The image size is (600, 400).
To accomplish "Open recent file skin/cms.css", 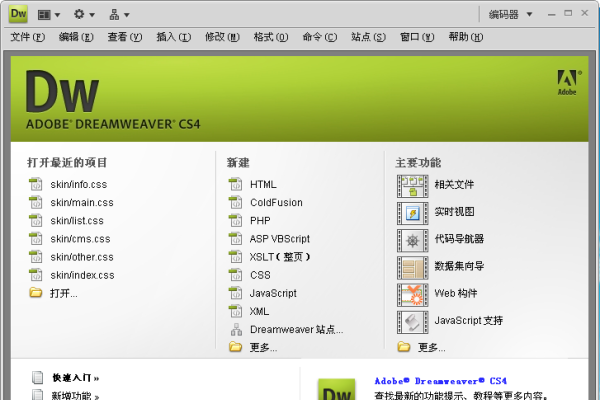I will [x=80, y=239].
